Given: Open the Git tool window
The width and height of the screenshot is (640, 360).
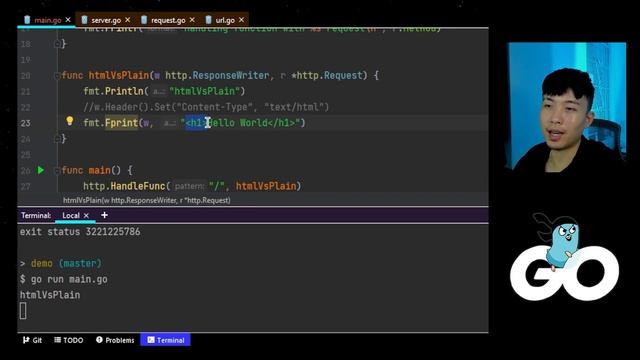Looking at the screenshot, I should pos(32,340).
